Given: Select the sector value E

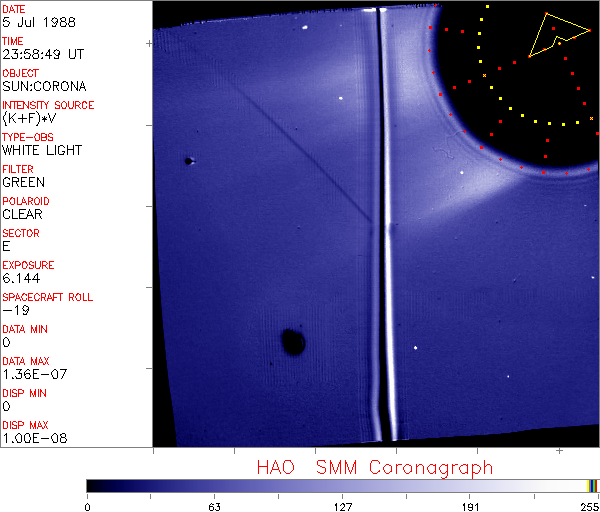Looking at the screenshot, I should click(6, 246).
